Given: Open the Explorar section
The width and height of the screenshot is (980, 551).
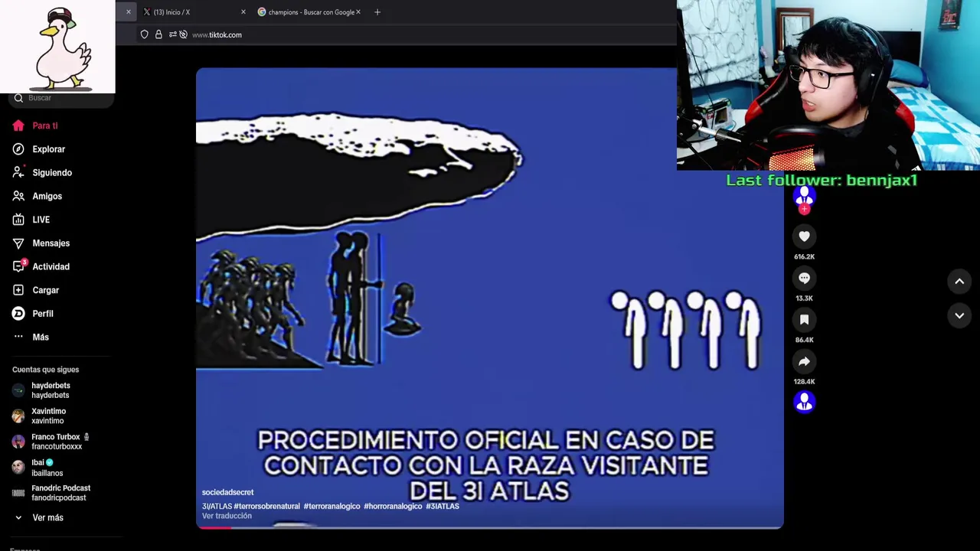Looking at the screenshot, I should coord(48,149).
